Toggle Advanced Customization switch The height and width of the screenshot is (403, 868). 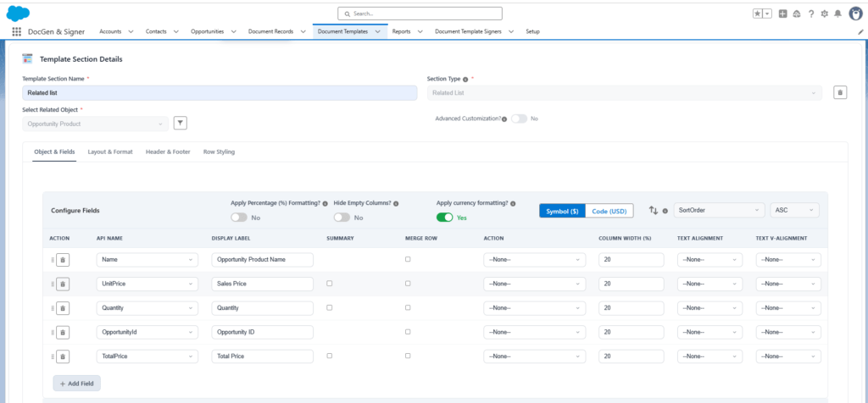coord(520,119)
